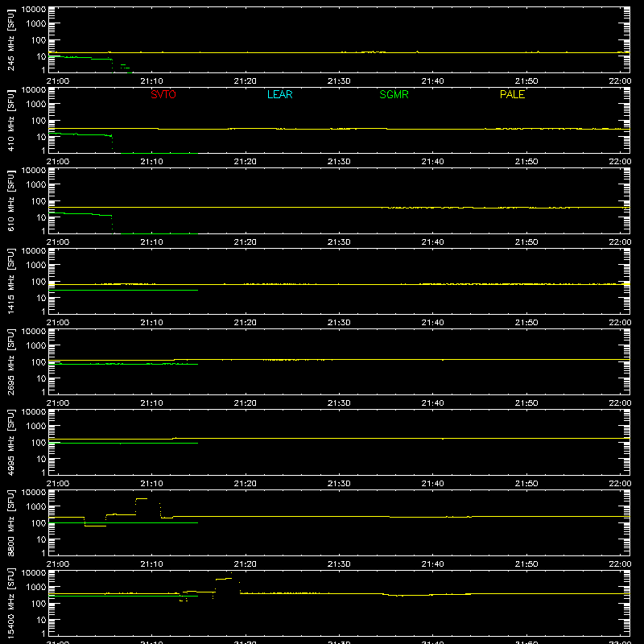Click the 21:20 tick under the 2695 MHz panel

(x=246, y=403)
